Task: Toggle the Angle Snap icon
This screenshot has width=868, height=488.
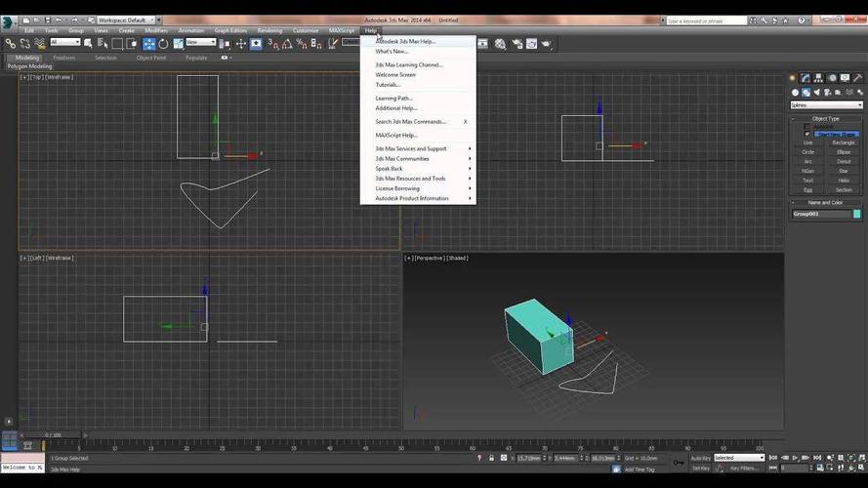Action: tap(287, 43)
